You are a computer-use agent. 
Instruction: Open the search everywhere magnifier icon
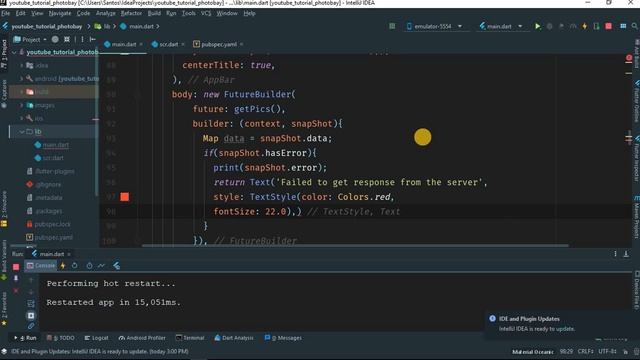coord(635,26)
